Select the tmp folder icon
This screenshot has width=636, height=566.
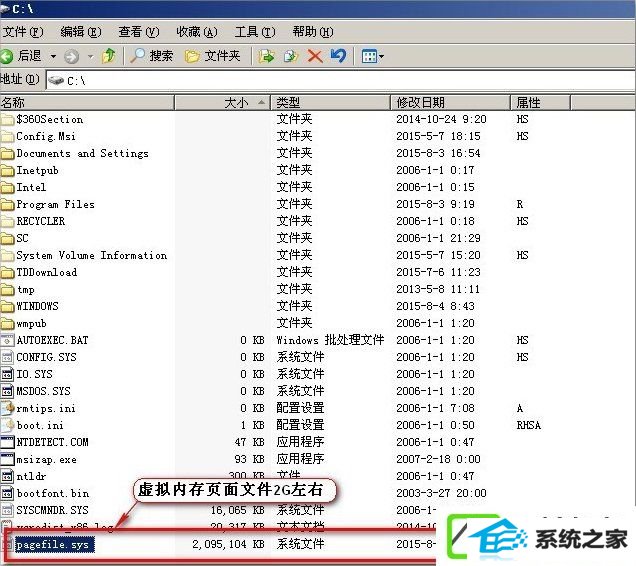tap(7, 290)
